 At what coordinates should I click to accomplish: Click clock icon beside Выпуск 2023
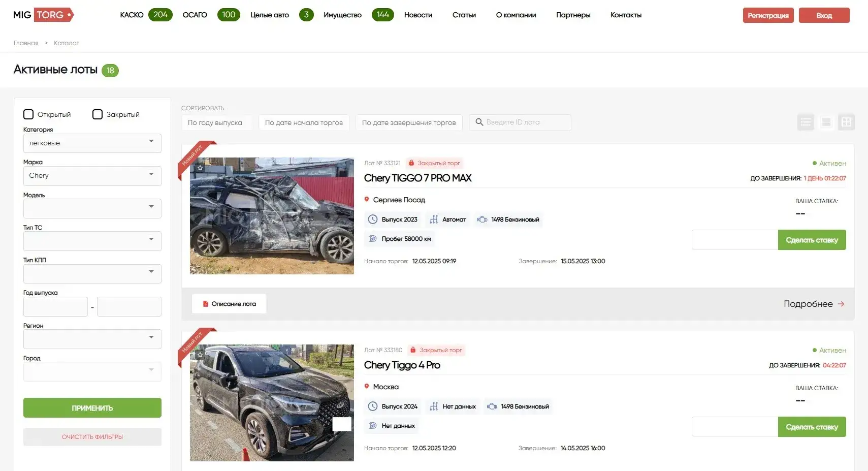click(373, 219)
